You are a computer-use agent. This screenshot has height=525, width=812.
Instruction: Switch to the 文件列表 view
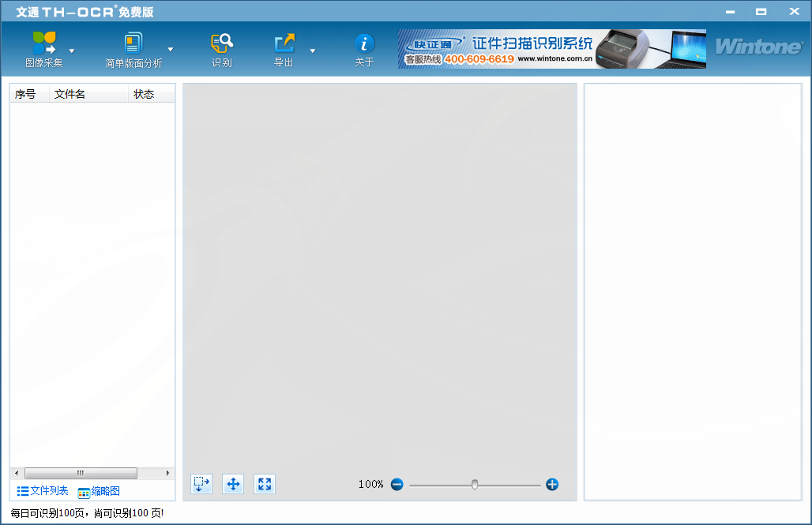tap(43, 491)
